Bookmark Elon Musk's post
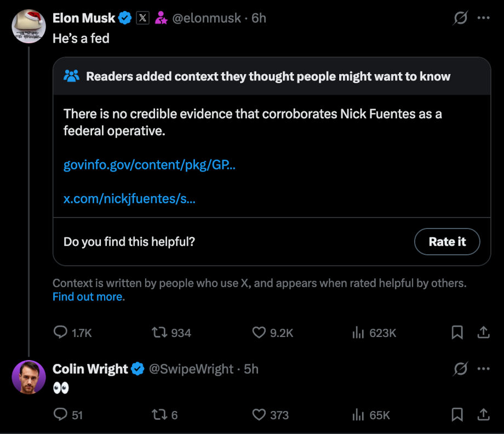The width and height of the screenshot is (504, 434). 457,333
